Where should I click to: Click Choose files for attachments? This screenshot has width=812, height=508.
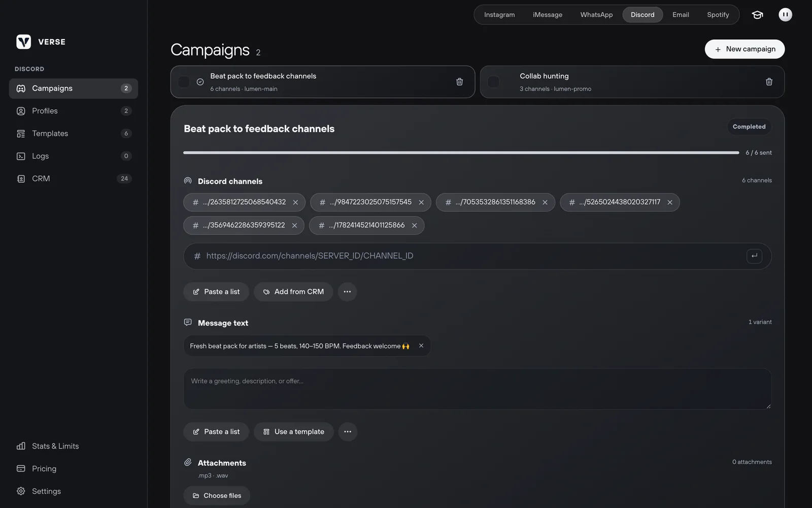[x=217, y=496]
